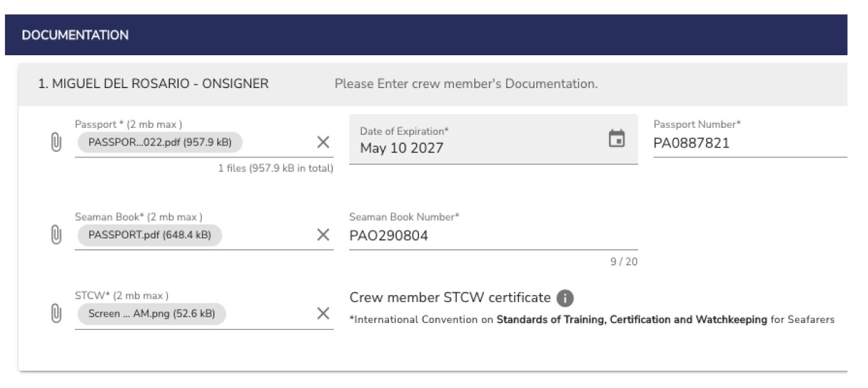Select the PASSPOR...022.pdf file chip
The width and height of the screenshot is (868, 388).
tap(160, 143)
